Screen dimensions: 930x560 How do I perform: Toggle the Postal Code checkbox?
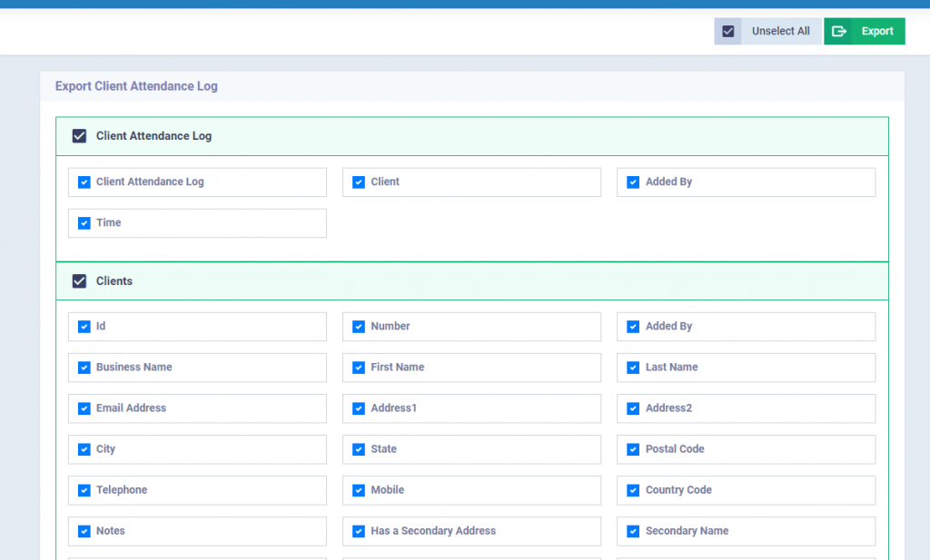coord(633,448)
